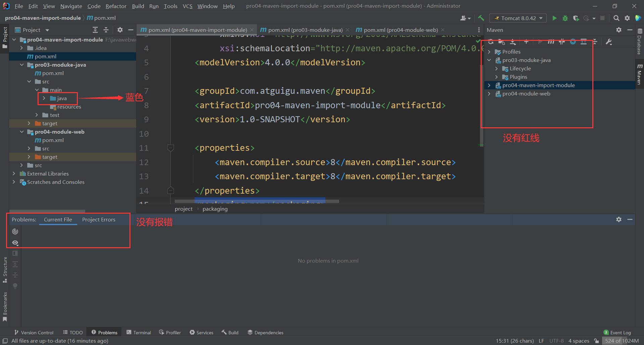Open editor tabs more-options menu
The image size is (644, 345).
tap(479, 30)
